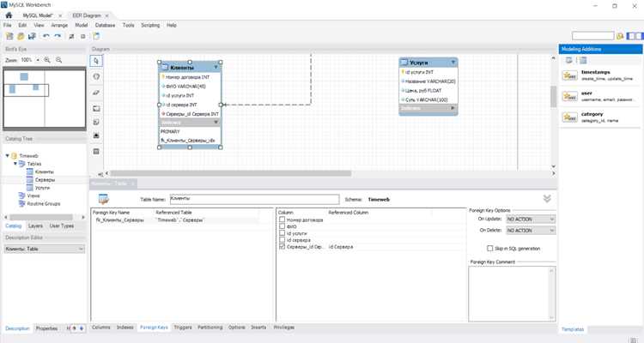Open the On Update action dropdown

[x=531, y=220]
